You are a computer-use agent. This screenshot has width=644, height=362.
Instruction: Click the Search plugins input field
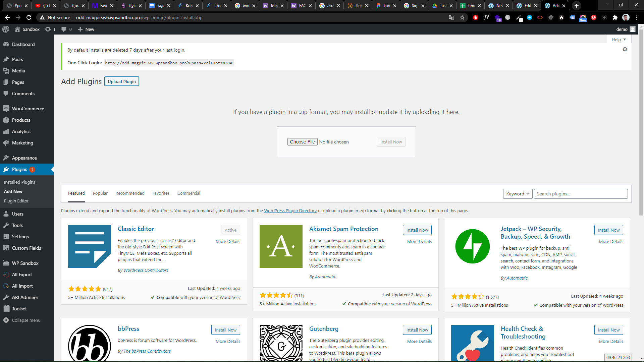[581, 194]
